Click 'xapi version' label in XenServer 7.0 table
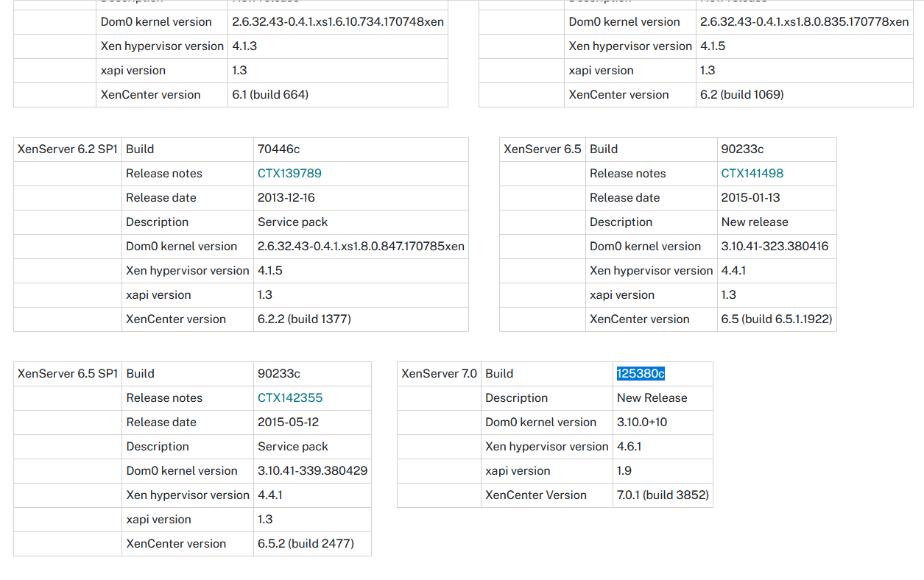 [x=518, y=471]
